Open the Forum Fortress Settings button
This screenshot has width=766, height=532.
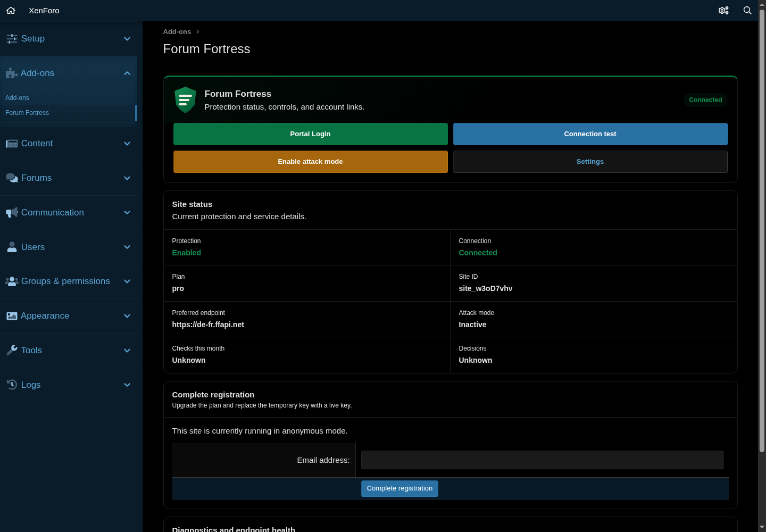pos(590,162)
